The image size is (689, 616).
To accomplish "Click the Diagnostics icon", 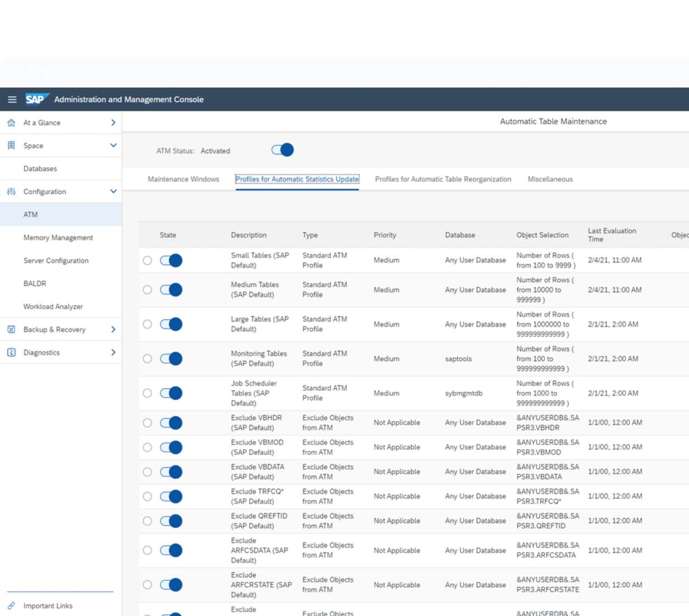I will pyautogui.click(x=11, y=352).
